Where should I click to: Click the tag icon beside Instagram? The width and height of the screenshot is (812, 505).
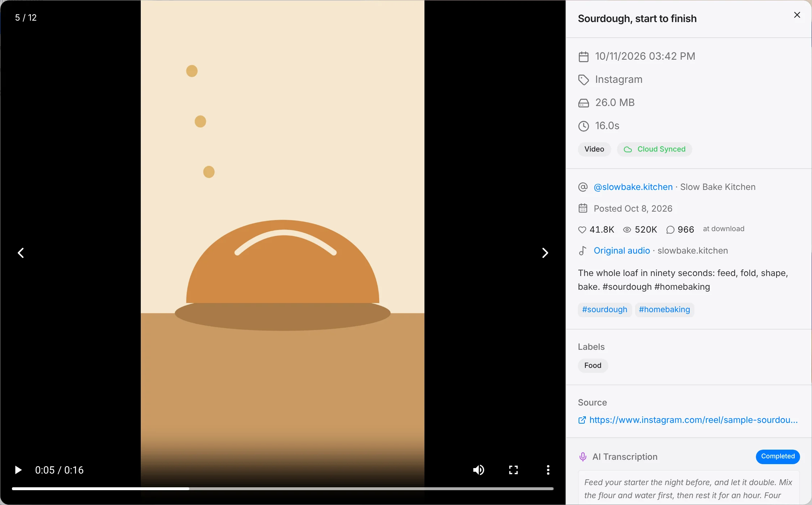tap(583, 80)
